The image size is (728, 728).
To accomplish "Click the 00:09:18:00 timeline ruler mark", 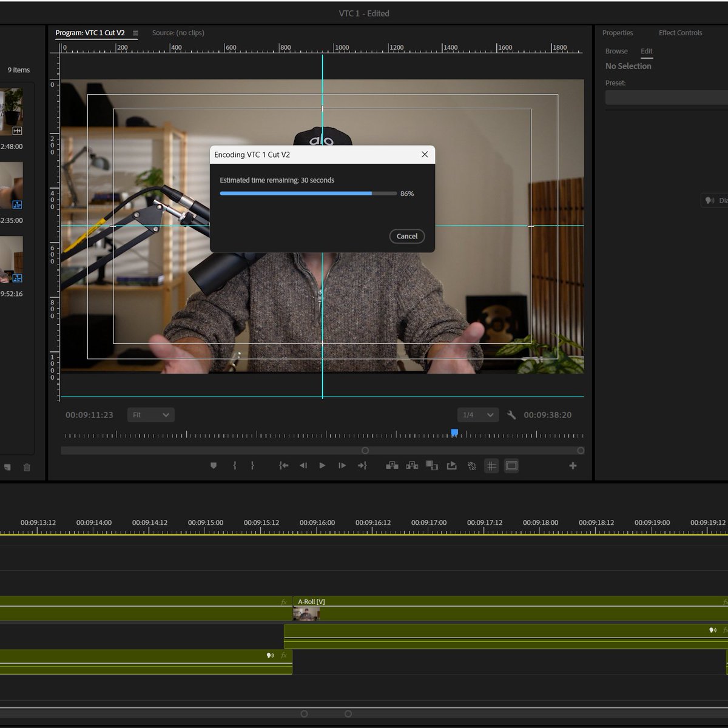I will 541,522.
